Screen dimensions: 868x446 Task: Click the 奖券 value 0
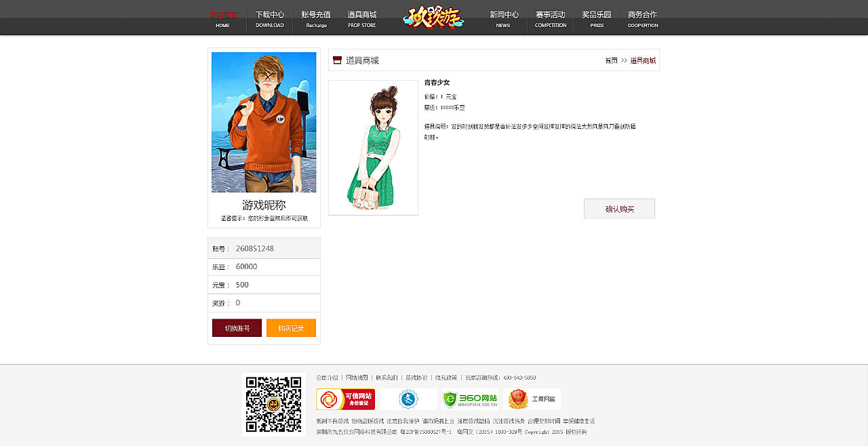coord(238,303)
